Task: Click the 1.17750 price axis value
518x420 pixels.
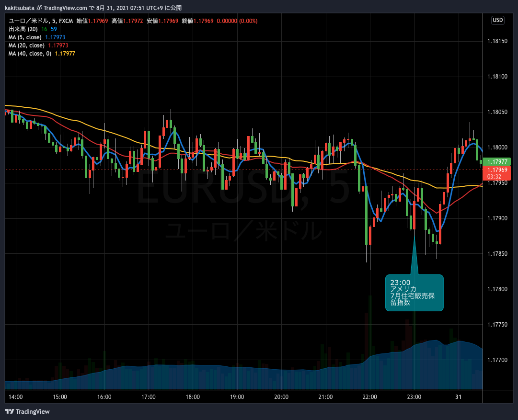Action: point(497,325)
